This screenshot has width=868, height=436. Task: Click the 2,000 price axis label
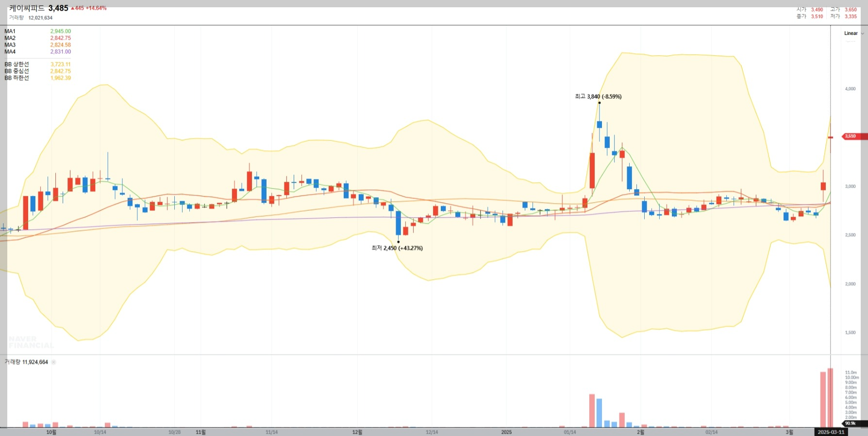point(851,284)
